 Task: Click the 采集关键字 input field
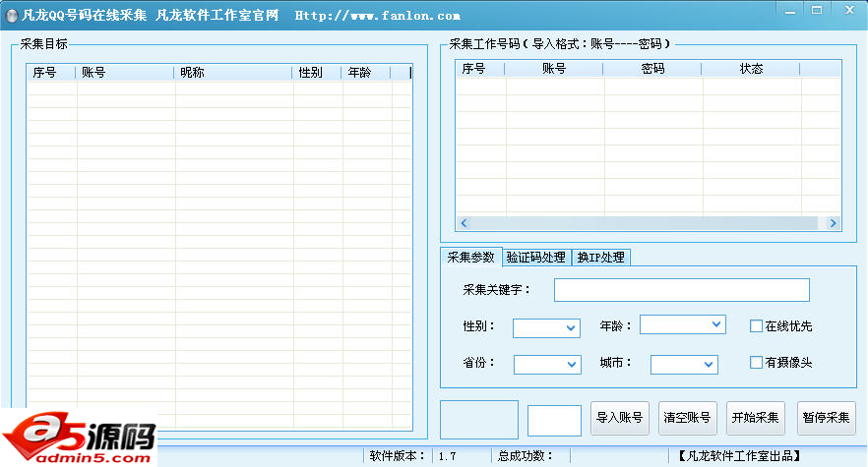(x=681, y=290)
